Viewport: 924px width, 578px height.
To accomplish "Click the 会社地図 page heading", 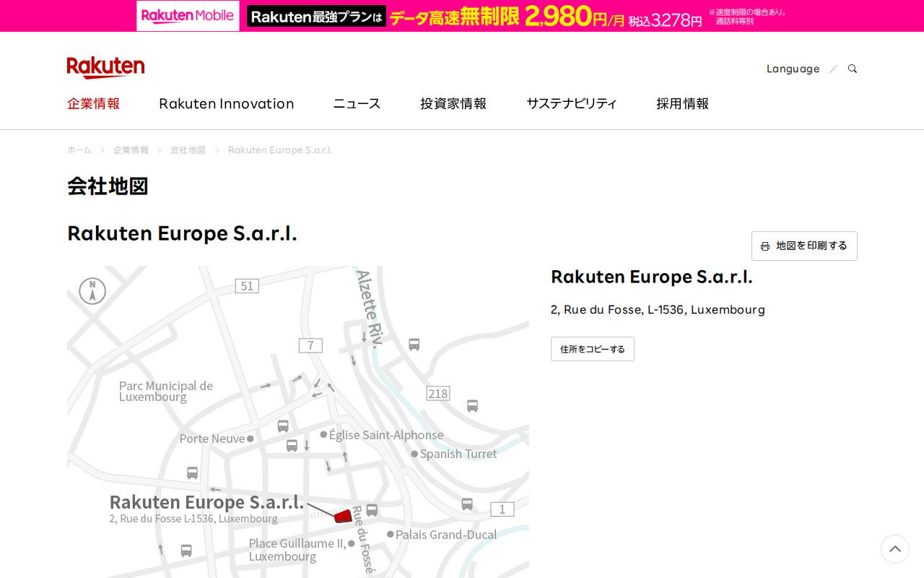I will click(108, 186).
